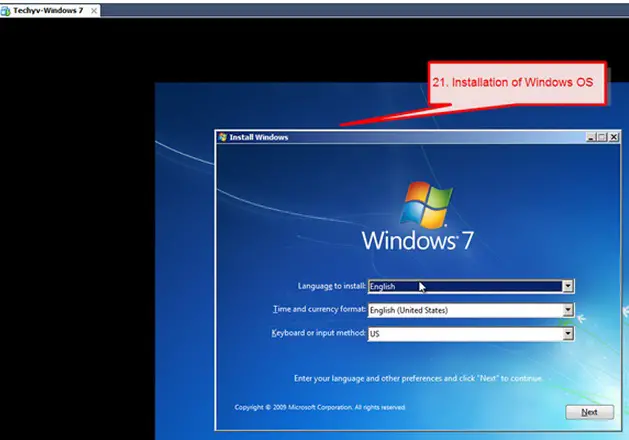Click the Install Windows title bar icon
The image size is (629, 440).
tap(223, 137)
